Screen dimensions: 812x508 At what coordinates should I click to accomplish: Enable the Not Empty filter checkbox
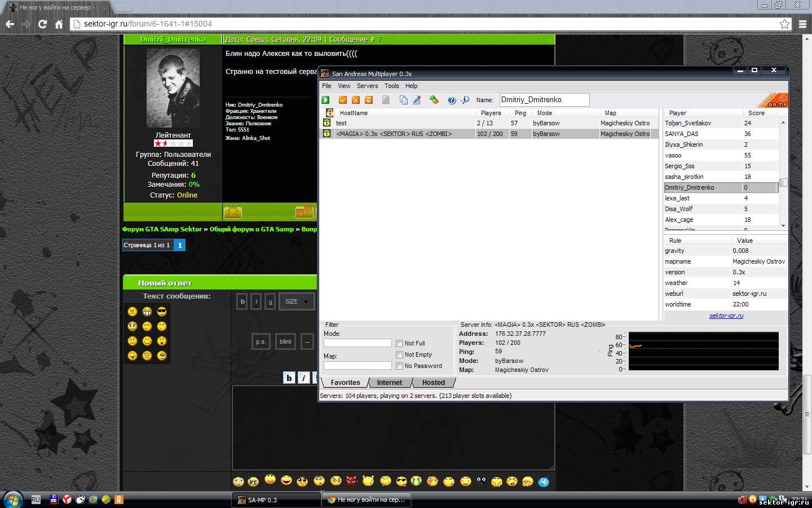click(x=399, y=354)
